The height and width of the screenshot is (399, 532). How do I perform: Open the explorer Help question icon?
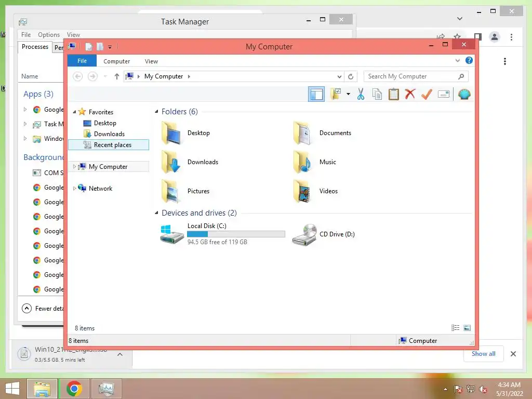[x=469, y=60]
